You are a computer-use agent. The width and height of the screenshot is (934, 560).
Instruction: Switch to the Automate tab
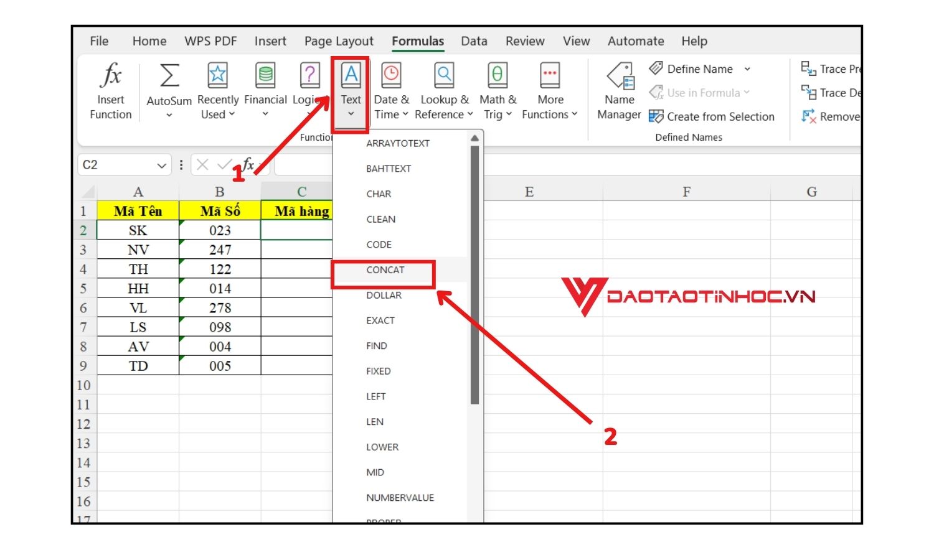(x=636, y=41)
